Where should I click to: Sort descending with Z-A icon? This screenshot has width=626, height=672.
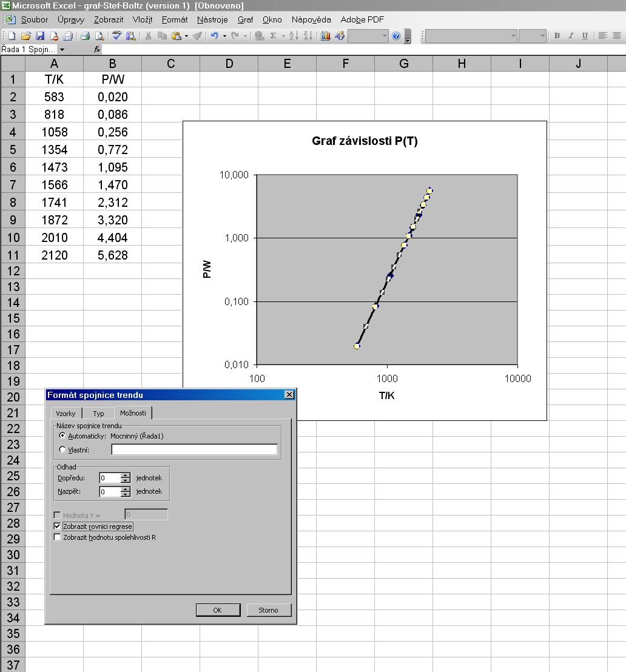tap(308, 36)
